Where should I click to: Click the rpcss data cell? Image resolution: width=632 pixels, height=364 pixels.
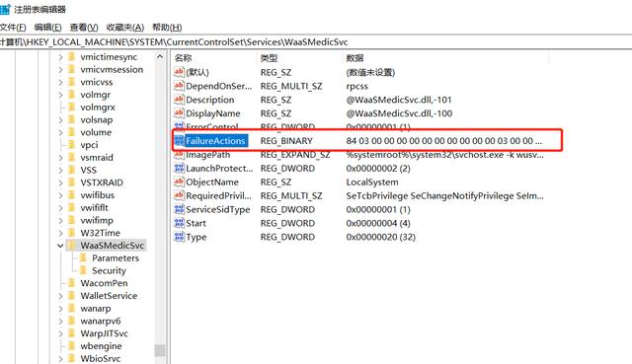tap(357, 86)
